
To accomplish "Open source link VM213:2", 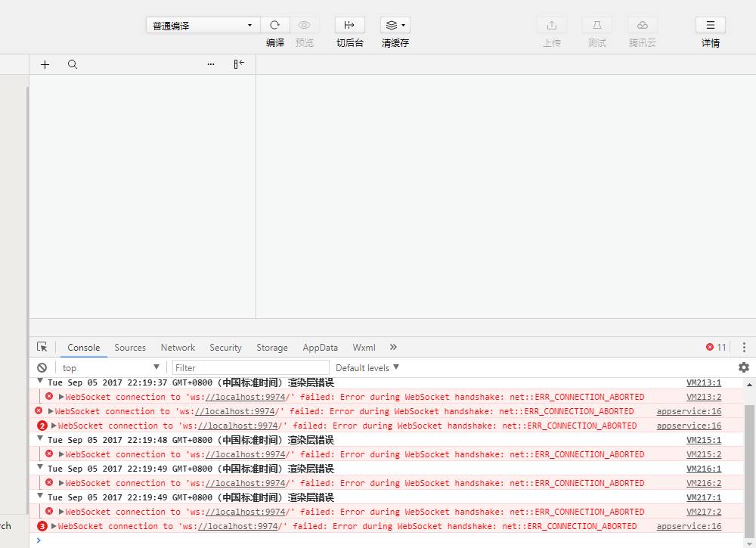I will point(703,397).
